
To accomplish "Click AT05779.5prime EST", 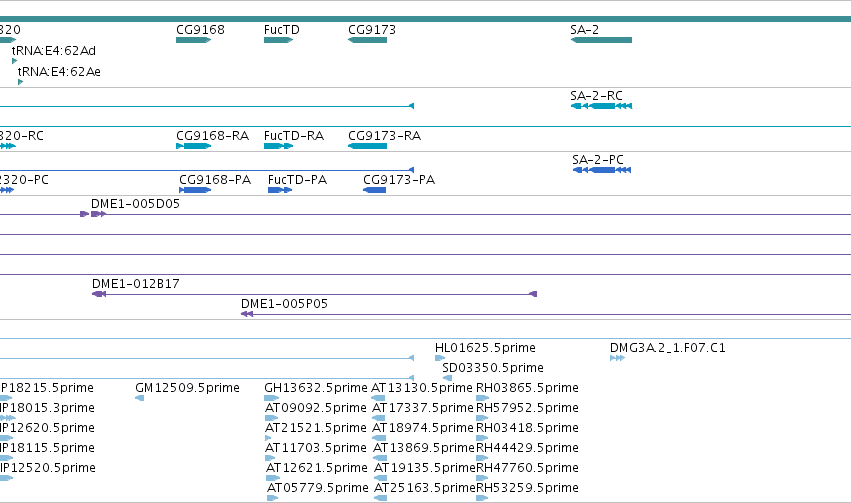I will [x=272, y=498].
